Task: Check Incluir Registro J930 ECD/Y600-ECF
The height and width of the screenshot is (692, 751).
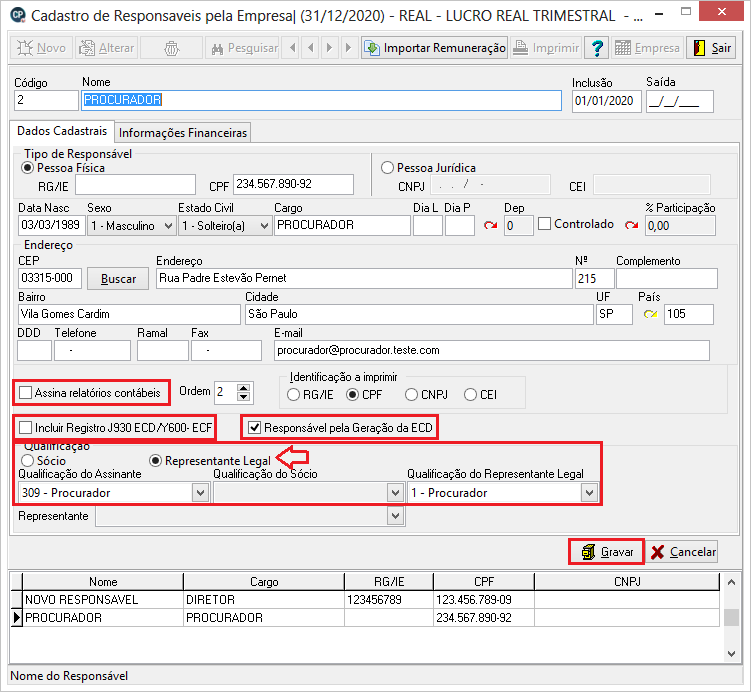Action: click(25, 428)
